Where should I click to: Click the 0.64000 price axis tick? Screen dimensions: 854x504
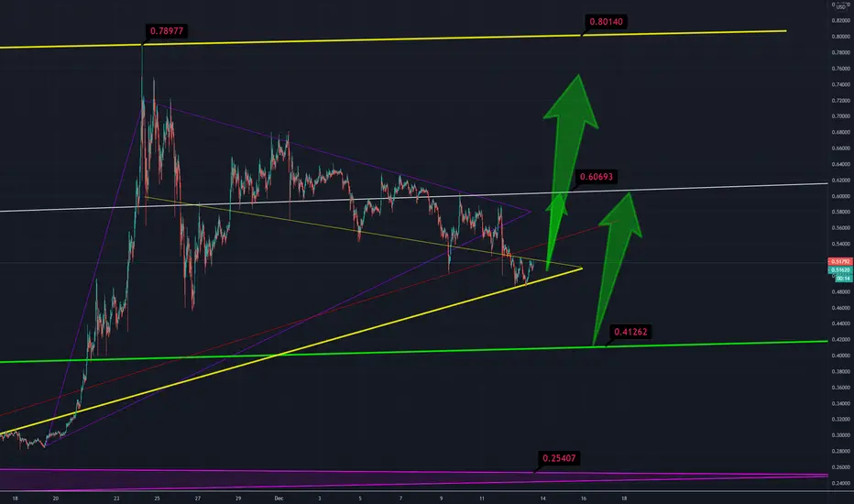pos(841,165)
